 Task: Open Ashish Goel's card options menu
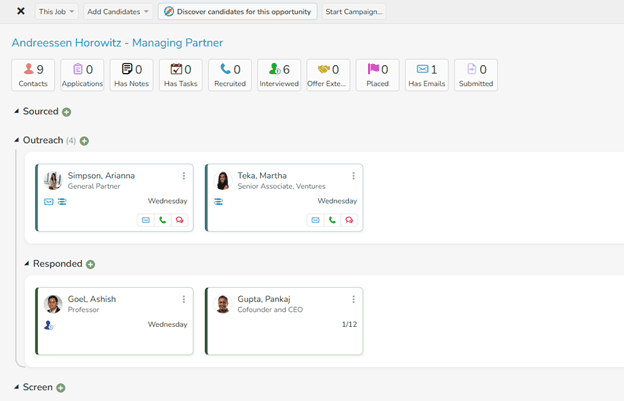[x=183, y=299]
